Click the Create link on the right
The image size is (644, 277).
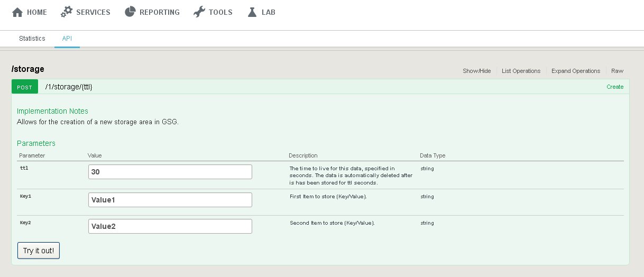(x=614, y=87)
